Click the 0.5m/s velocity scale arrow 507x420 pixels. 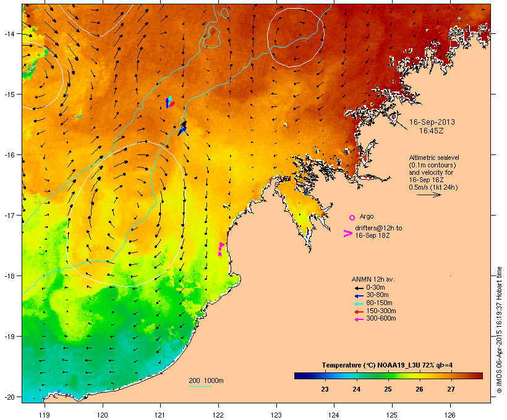pyautogui.click(x=428, y=195)
